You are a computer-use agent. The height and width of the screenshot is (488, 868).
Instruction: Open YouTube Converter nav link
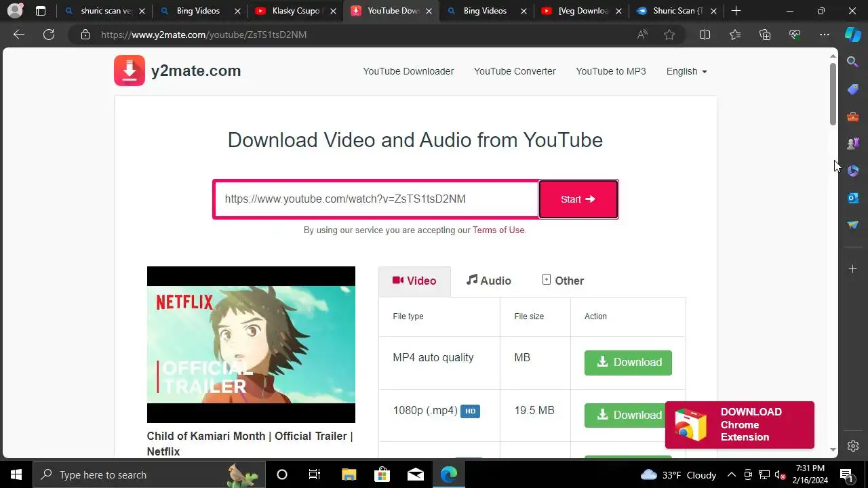click(515, 71)
